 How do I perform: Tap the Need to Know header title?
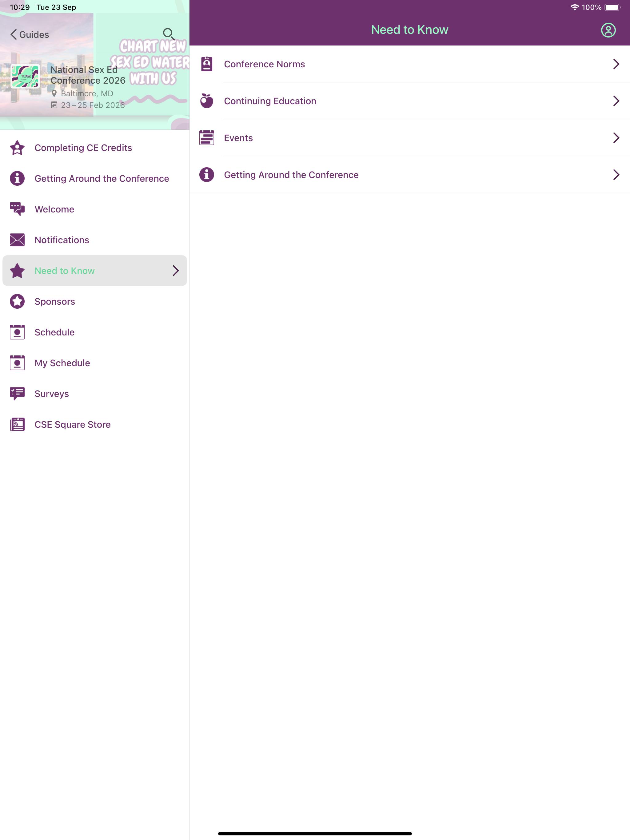(x=410, y=30)
